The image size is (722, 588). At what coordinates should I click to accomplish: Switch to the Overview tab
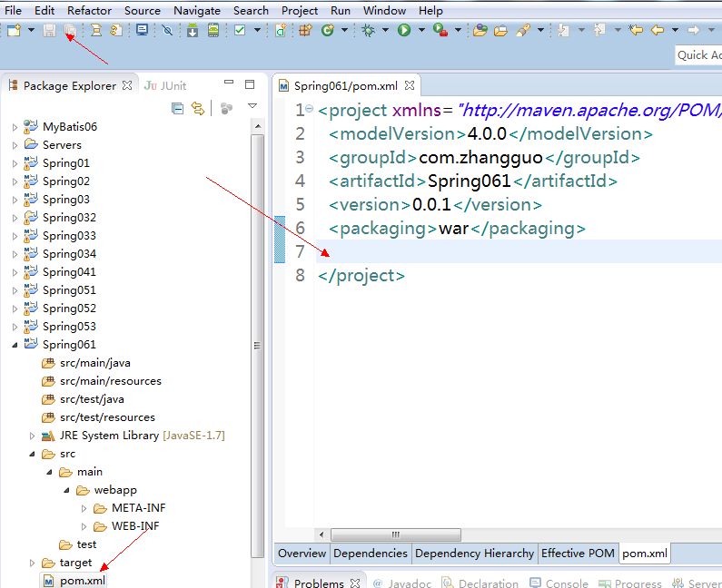(x=302, y=553)
